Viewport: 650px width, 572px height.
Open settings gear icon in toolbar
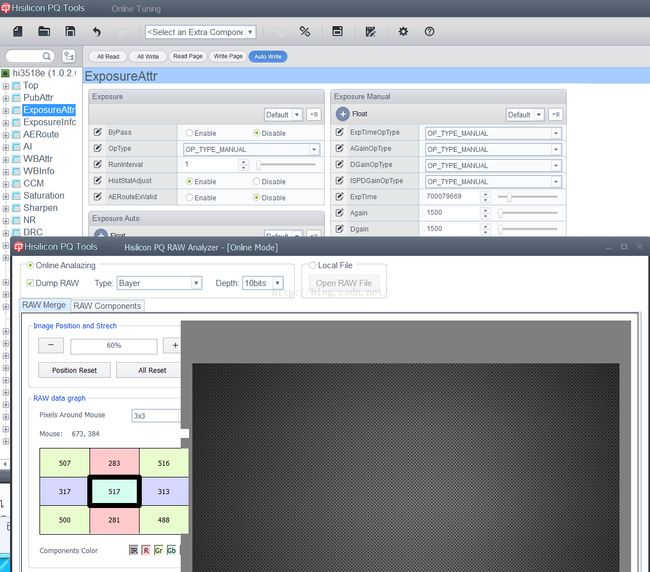point(403,32)
